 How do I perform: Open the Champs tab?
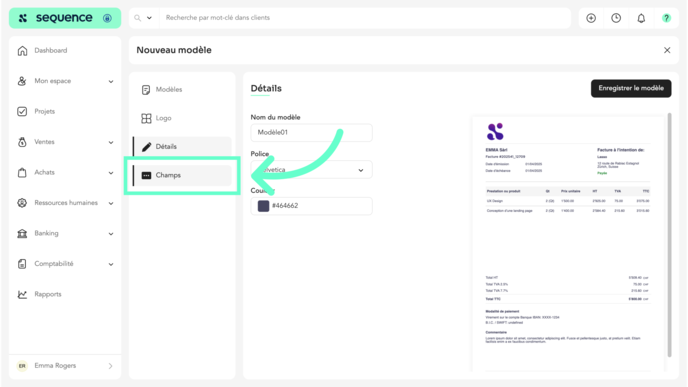pyautogui.click(x=183, y=175)
